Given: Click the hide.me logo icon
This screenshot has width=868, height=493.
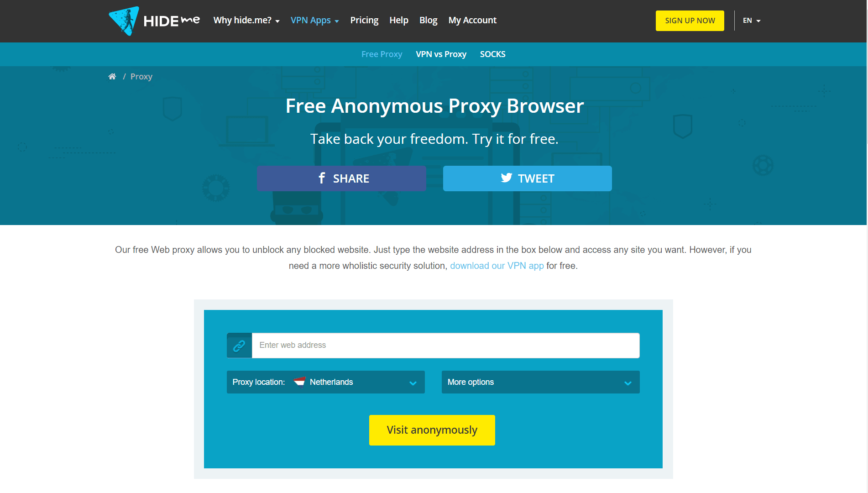Looking at the screenshot, I should click(x=124, y=21).
